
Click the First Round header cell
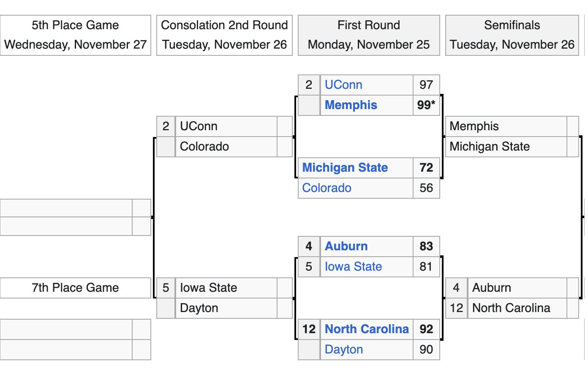point(368,35)
